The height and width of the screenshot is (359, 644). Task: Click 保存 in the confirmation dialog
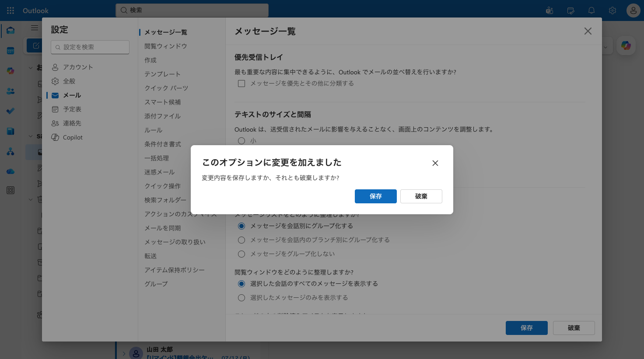point(376,196)
